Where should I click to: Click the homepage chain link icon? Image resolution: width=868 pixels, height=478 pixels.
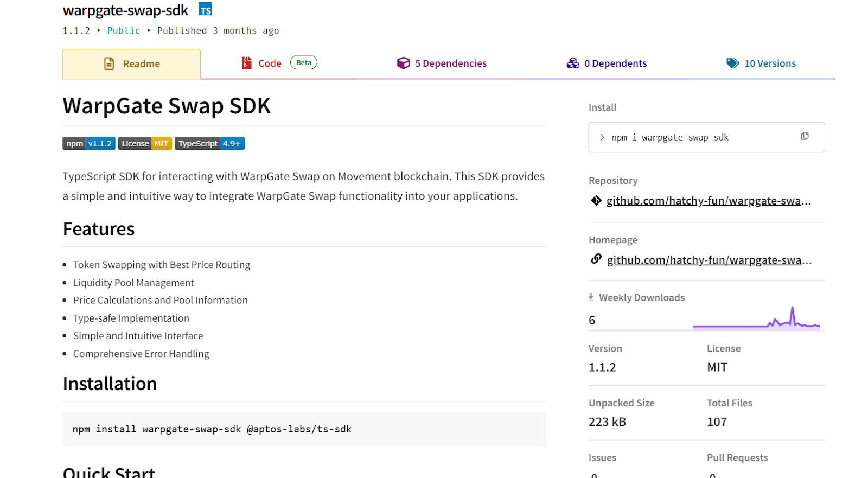(x=596, y=259)
